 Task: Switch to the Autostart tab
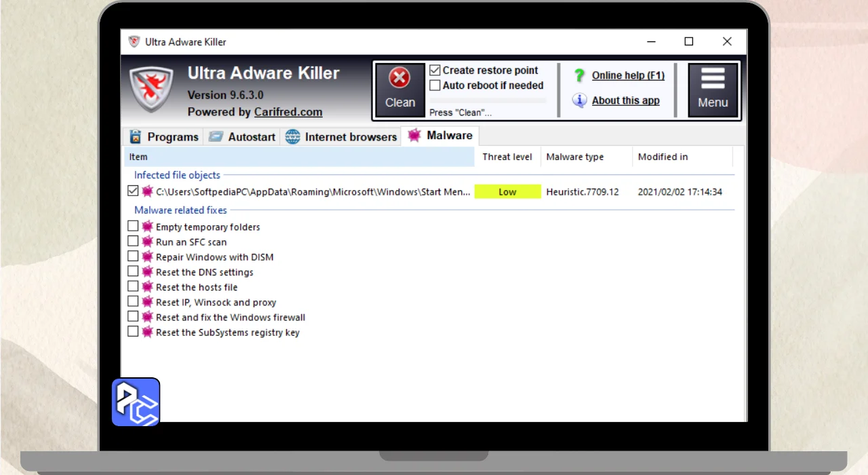tap(241, 136)
